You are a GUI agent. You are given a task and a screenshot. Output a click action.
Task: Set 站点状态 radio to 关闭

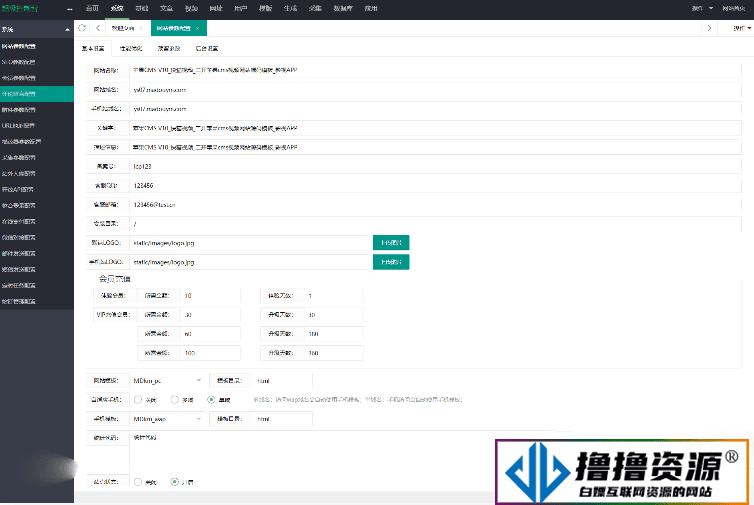click(138, 481)
